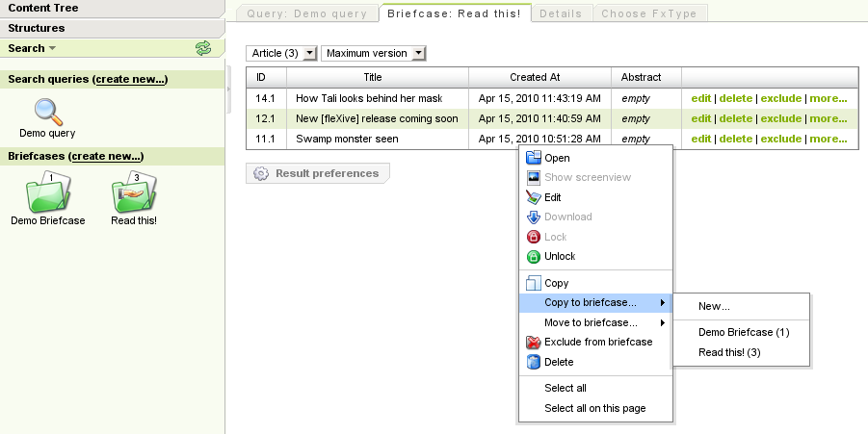This screenshot has height=434, width=868.
Task: Click delete link for row 14.1
Action: (736, 98)
